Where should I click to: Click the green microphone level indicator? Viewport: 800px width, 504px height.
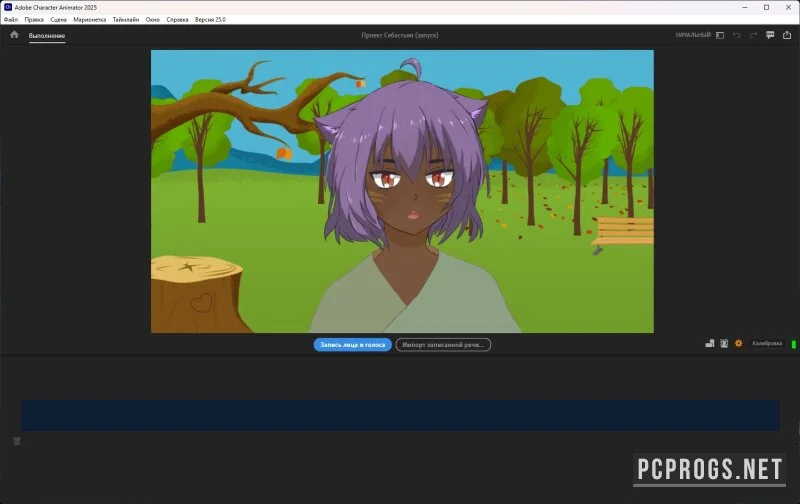pyautogui.click(x=793, y=344)
